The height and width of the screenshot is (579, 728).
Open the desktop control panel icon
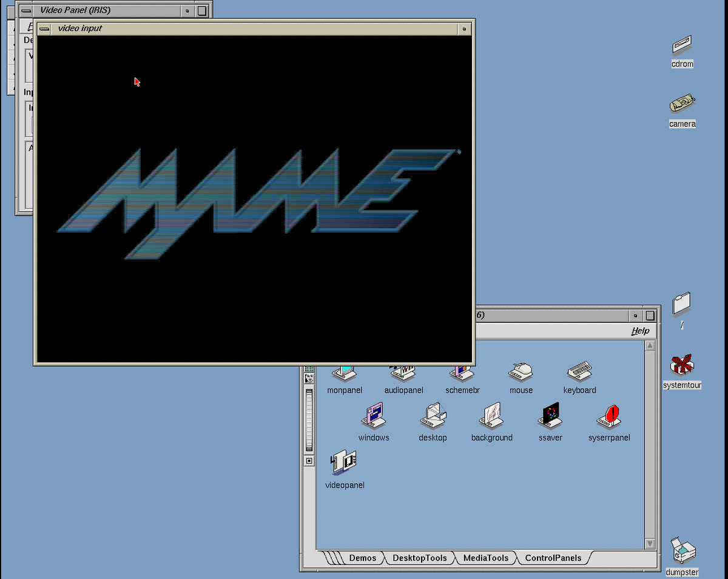(x=433, y=416)
